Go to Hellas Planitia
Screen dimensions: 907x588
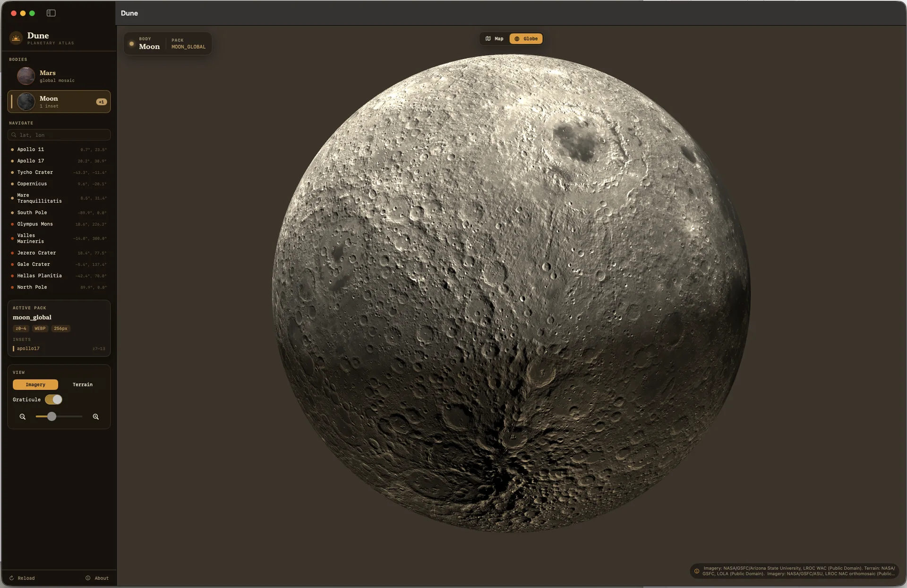coord(59,276)
